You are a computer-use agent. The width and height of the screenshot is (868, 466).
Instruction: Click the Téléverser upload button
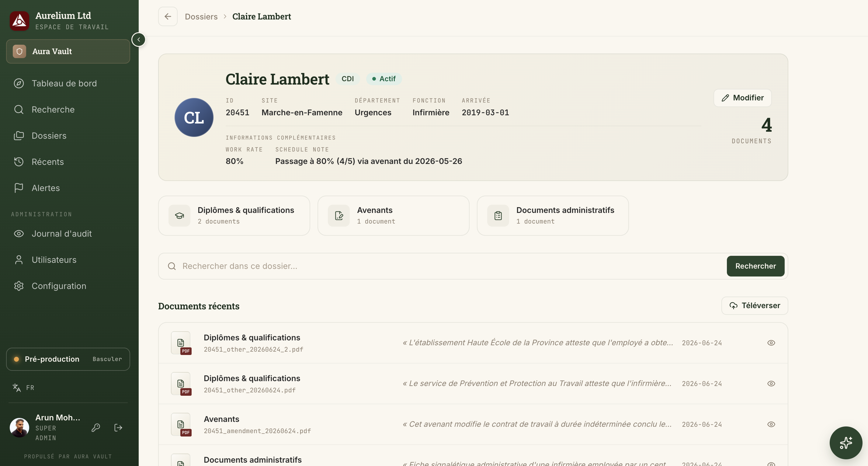[755, 305]
